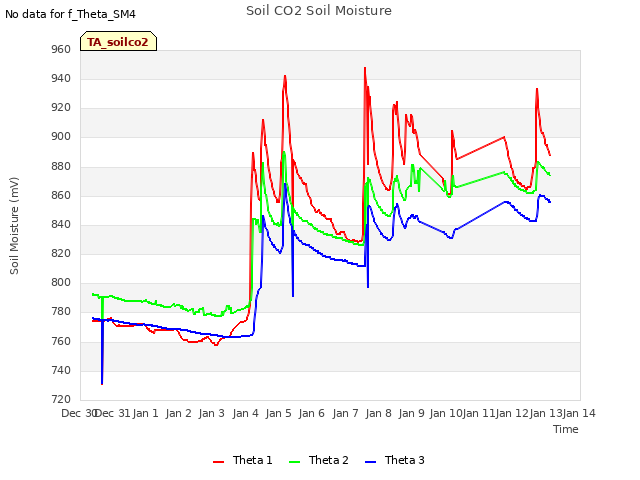Toggle Theta 1 series in legend
This screenshot has width=640, height=480.
click(242, 460)
